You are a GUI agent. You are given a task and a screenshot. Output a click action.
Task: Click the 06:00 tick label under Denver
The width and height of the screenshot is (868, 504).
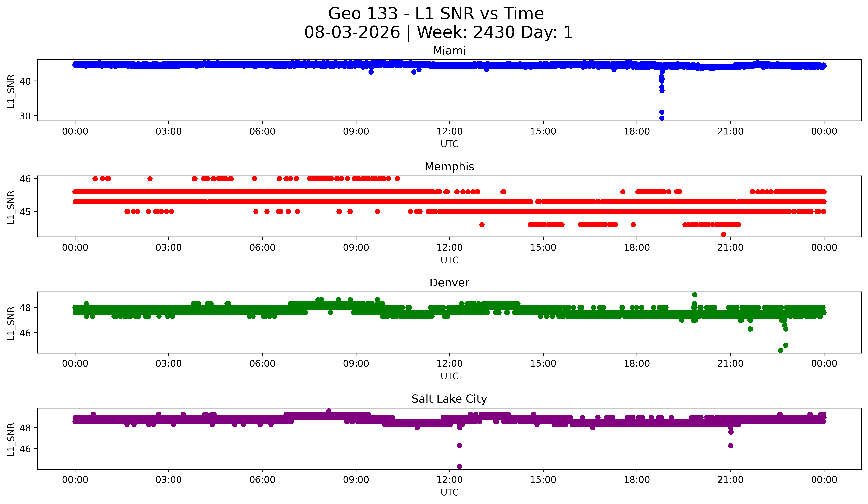(x=262, y=364)
